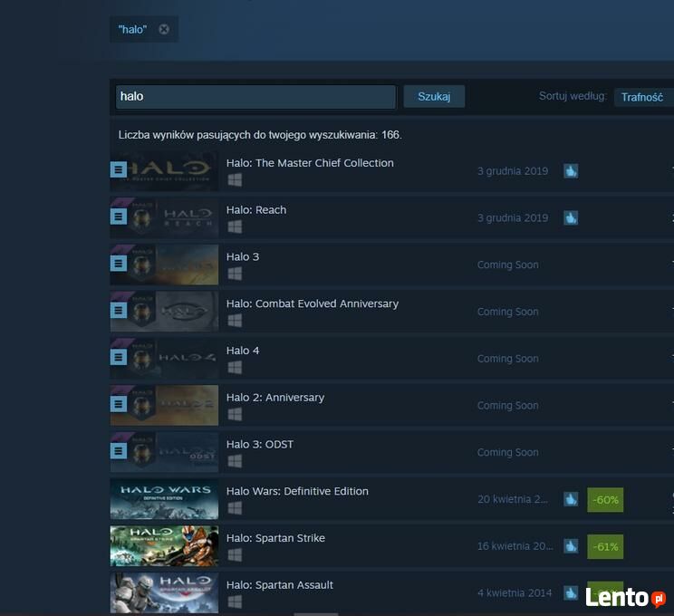
Task: Click the halo search input field
Action: [255, 97]
